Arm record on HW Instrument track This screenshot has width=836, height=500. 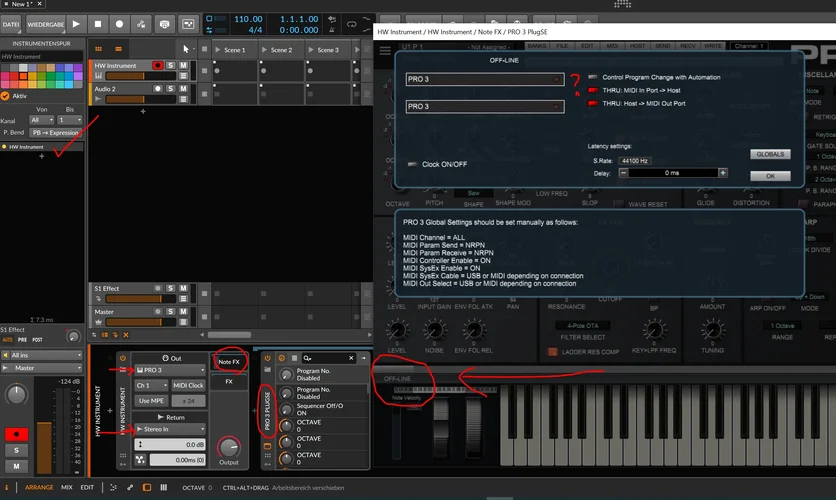(157, 65)
